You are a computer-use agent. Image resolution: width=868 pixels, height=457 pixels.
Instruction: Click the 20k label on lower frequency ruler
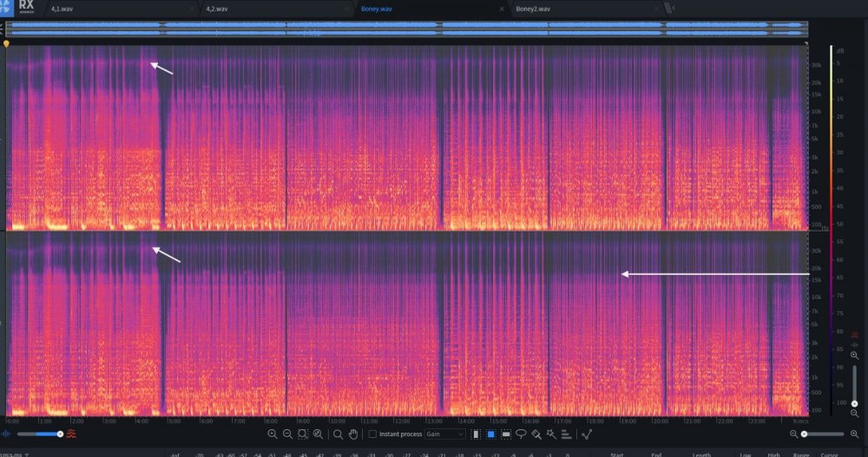[816, 268]
